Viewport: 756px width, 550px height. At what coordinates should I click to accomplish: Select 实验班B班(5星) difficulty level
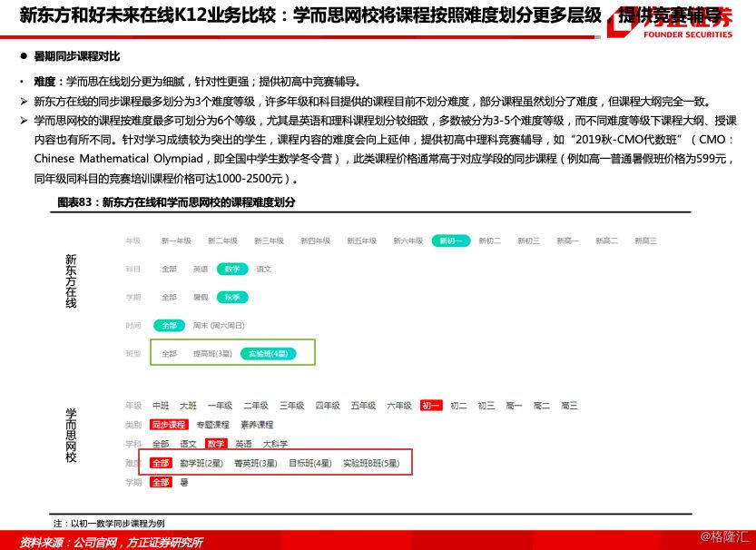click(371, 463)
